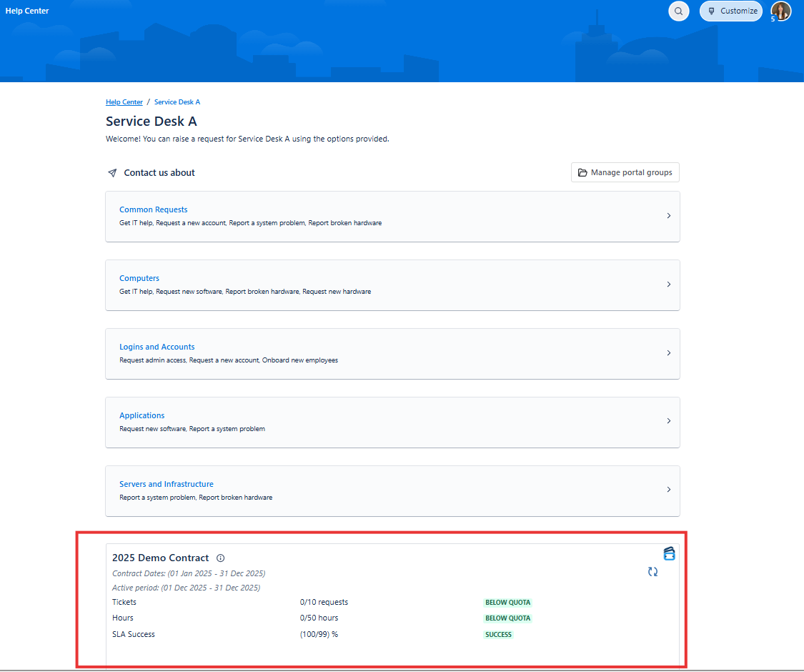Click the blue contract app icon
Viewport: 804px width, 672px height.
pos(669,553)
